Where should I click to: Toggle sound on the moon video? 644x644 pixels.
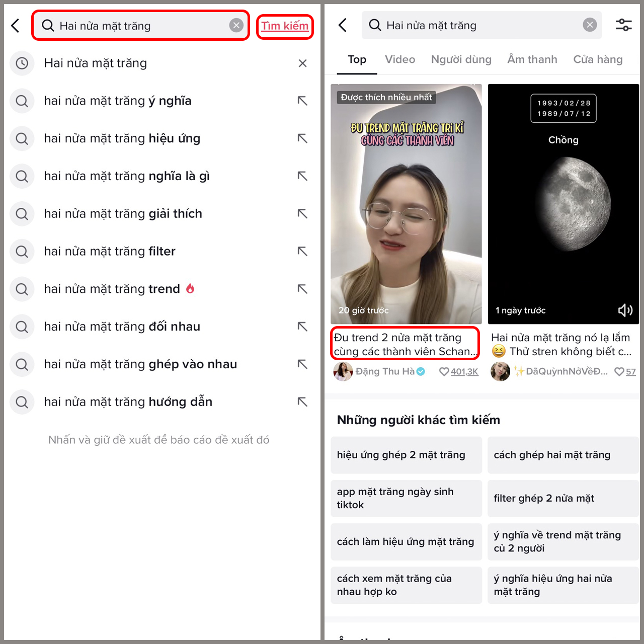tap(625, 310)
